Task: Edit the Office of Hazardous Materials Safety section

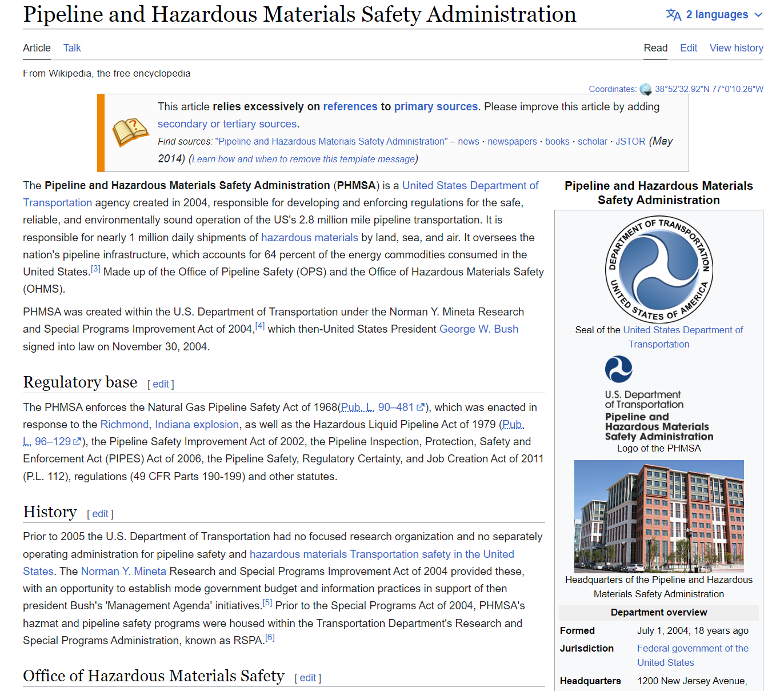Action: [x=308, y=678]
